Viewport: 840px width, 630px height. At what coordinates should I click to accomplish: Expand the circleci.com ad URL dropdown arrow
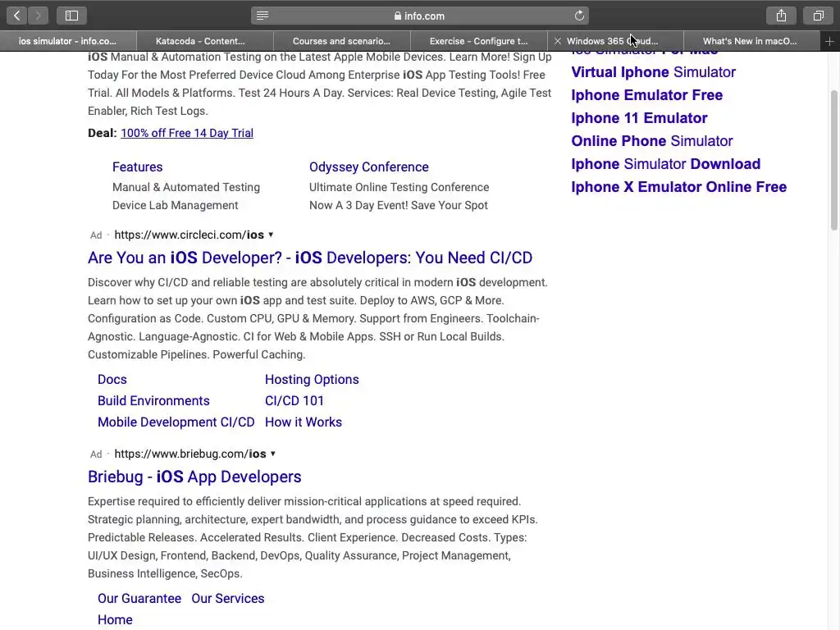click(271, 235)
